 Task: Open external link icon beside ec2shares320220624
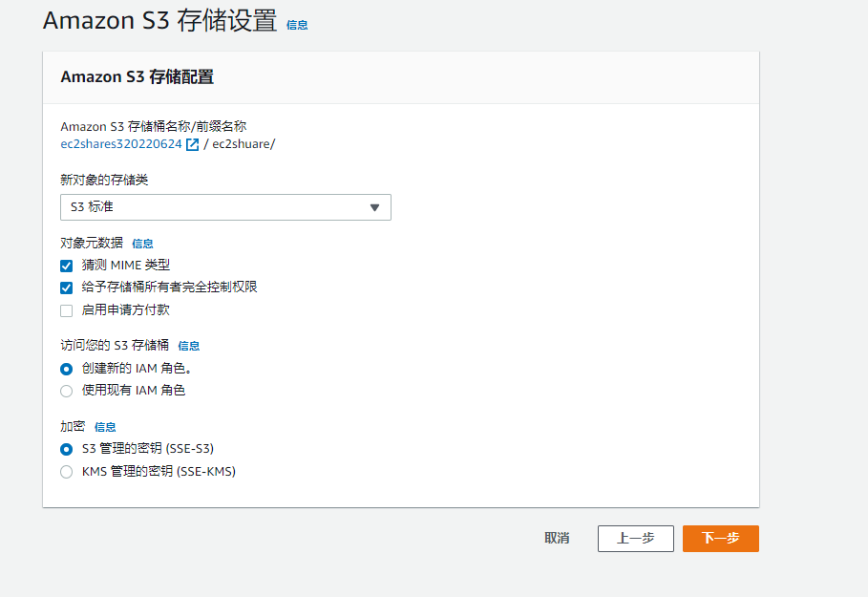click(192, 144)
